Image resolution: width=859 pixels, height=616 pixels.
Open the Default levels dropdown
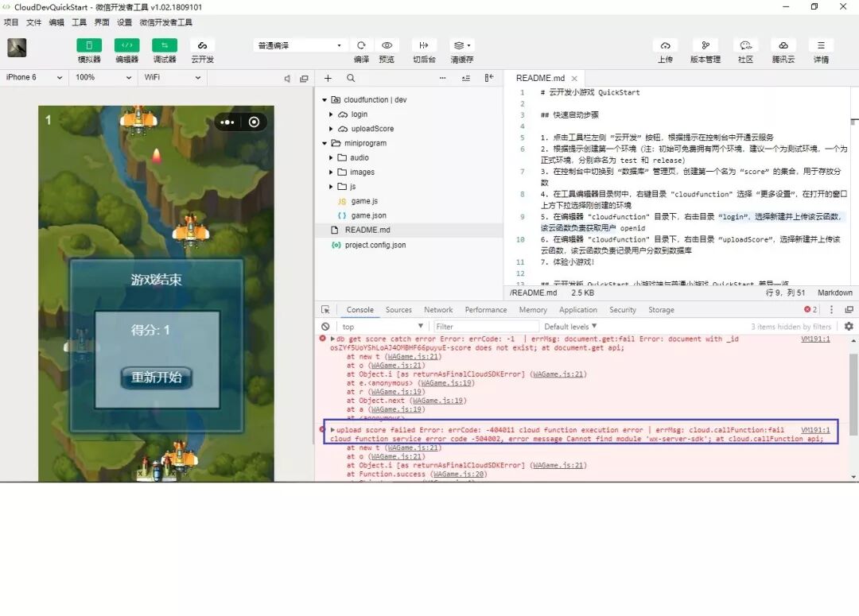(x=569, y=327)
